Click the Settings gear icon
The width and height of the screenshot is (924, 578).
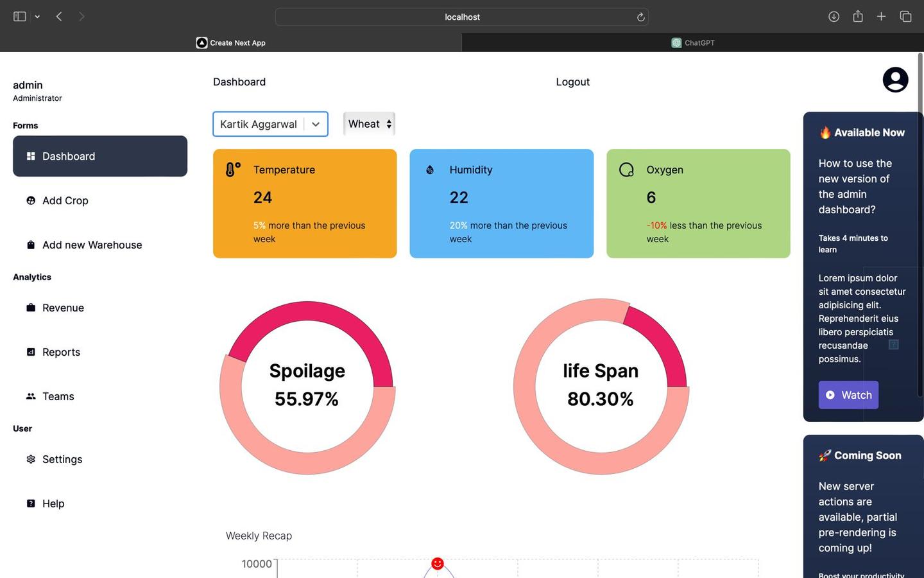pyautogui.click(x=31, y=459)
